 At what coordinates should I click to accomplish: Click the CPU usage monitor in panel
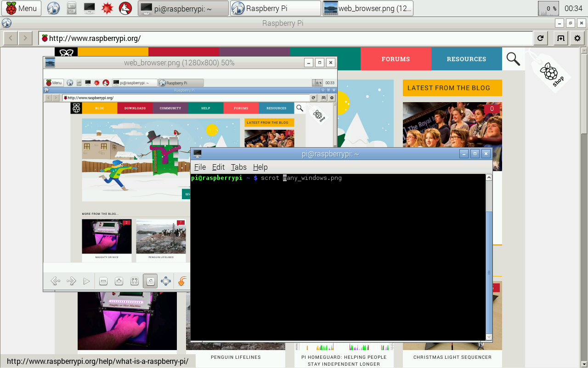[548, 8]
